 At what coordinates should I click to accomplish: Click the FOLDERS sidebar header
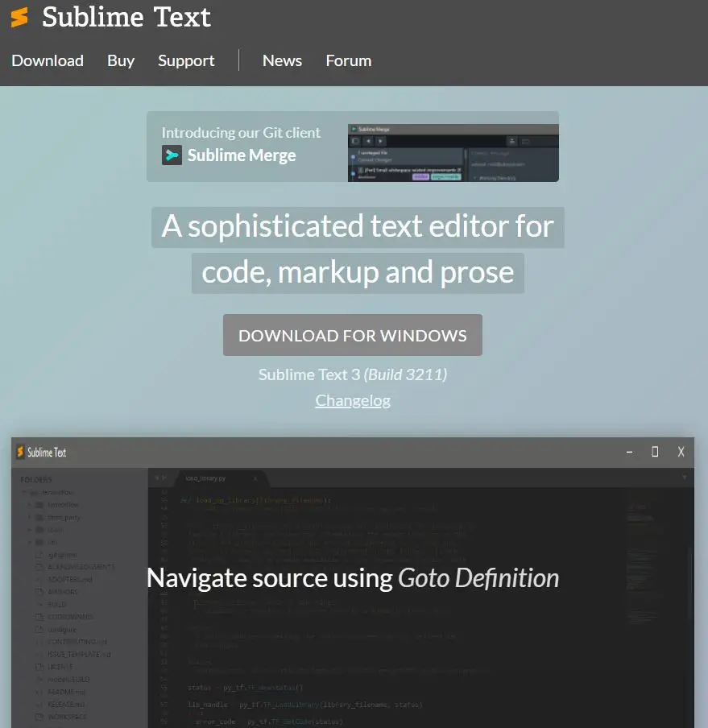36,480
